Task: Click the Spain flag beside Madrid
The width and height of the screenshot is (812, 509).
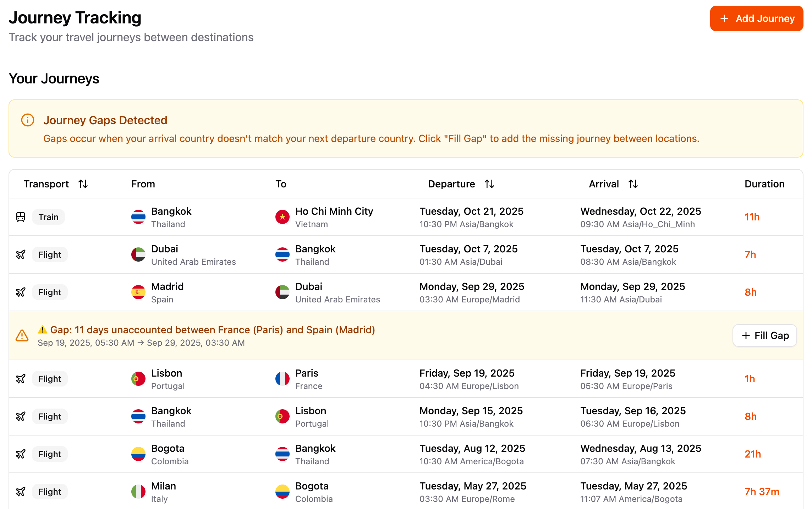Action: click(138, 292)
